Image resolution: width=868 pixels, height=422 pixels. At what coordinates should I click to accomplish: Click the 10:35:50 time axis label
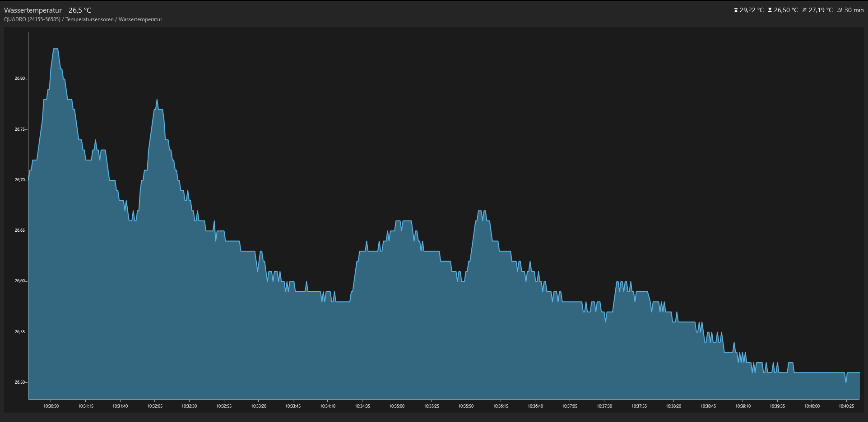pos(466,406)
